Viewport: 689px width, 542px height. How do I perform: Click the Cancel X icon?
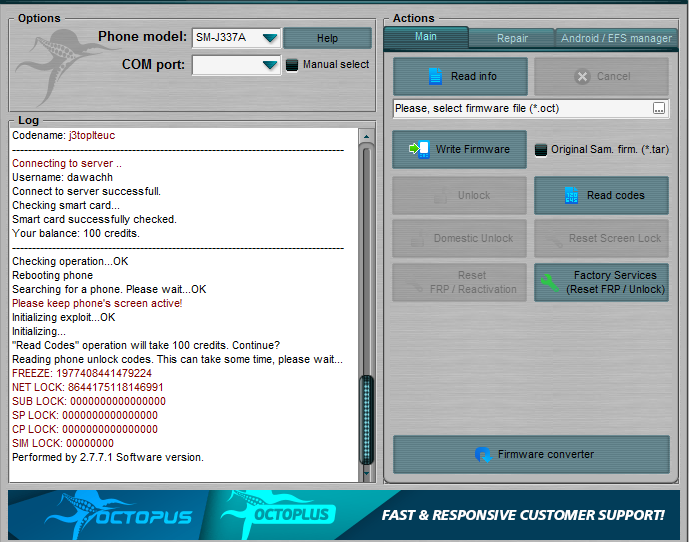pyautogui.click(x=582, y=77)
